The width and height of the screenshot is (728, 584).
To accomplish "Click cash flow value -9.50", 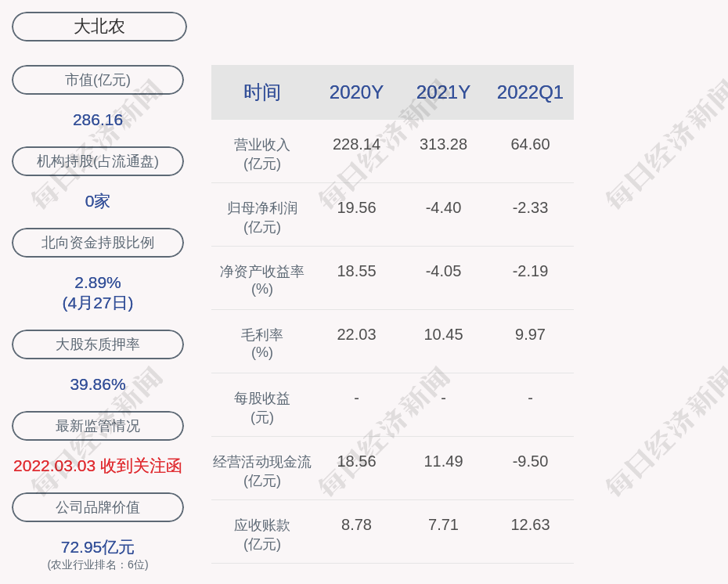I will point(530,461).
